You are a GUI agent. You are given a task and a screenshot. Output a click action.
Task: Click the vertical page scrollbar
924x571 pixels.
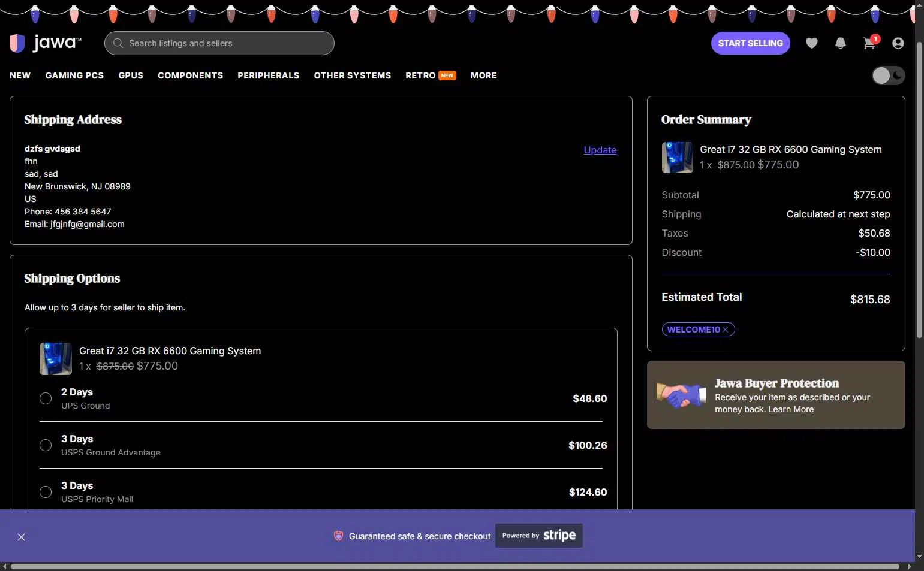pos(919,191)
